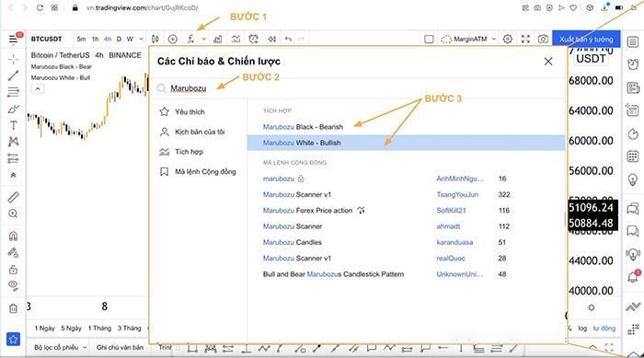
Task: Lock all drawing tools
Action: click(x=13, y=270)
